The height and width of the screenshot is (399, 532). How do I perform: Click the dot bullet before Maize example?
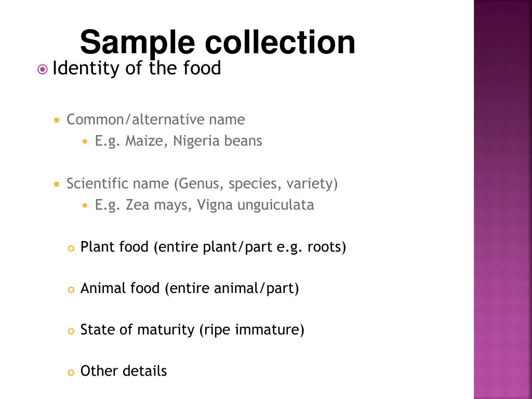pyautogui.click(x=85, y=141)
